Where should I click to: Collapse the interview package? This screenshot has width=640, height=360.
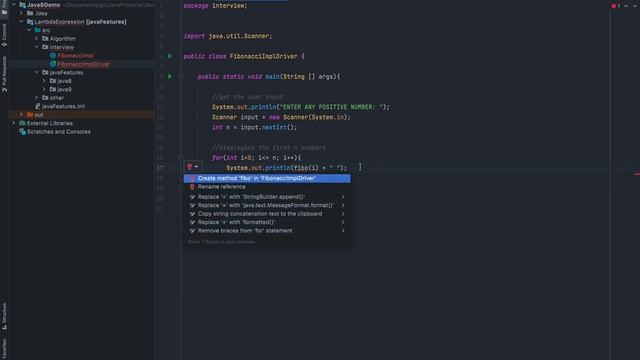click(37, 47)
